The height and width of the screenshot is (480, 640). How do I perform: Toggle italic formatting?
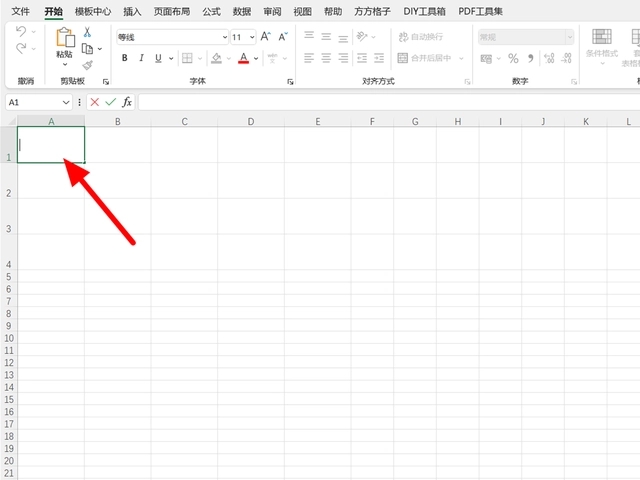(141, 58)
